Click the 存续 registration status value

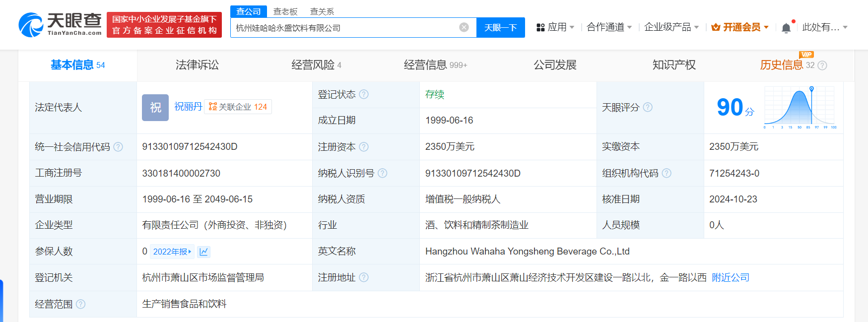pyautogui.click(x=435, y=94)
